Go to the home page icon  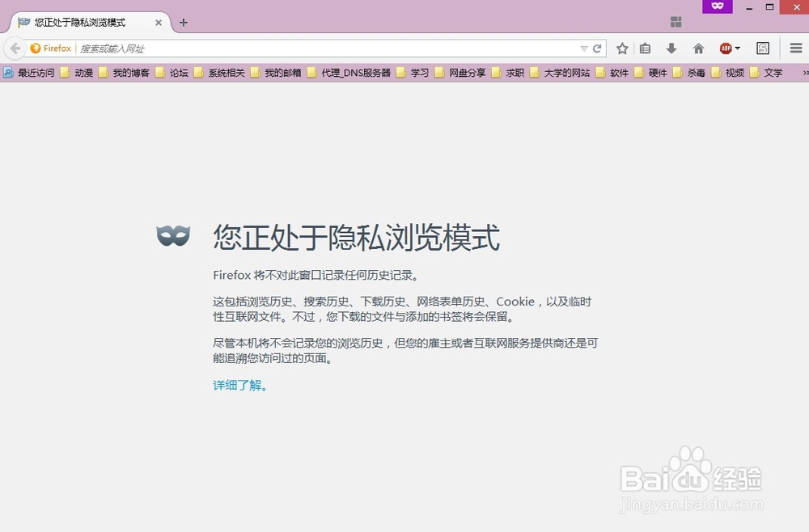[699, 49]
